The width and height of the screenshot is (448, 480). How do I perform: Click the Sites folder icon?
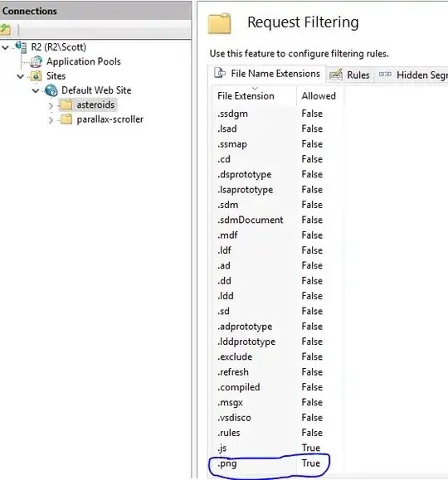(x=37, y=76)
